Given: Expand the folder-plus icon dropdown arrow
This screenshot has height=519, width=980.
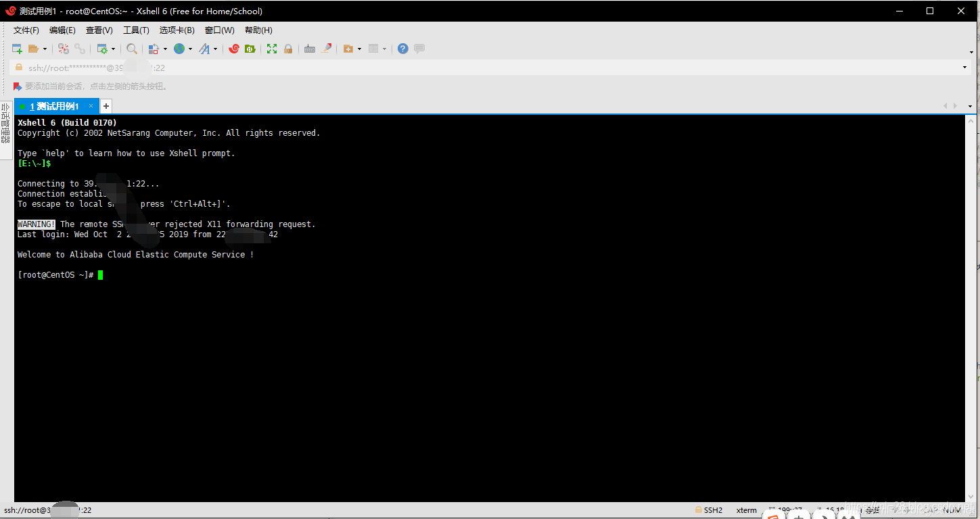Looking at the screenshot, I should [359, 49].
